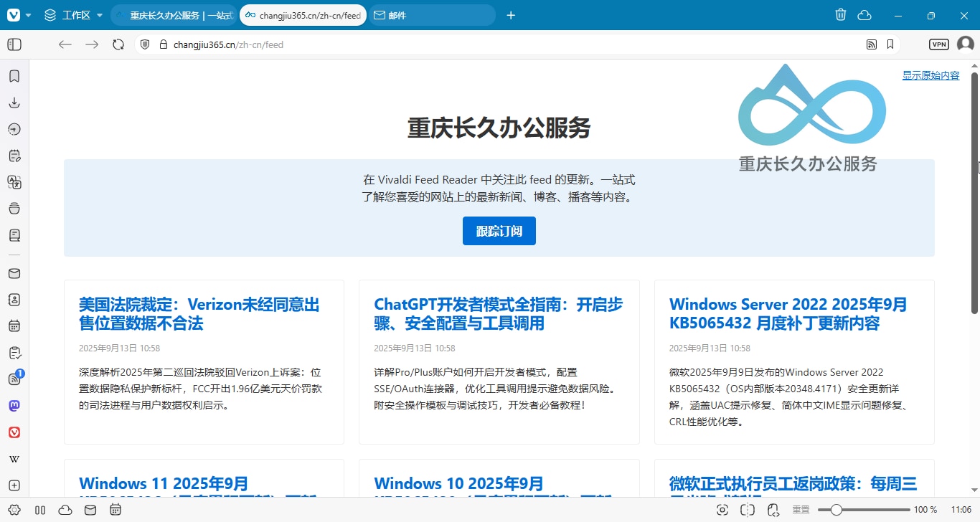Click the 跟踪订阅 button

pyautogui.click(x=499, y=231)
